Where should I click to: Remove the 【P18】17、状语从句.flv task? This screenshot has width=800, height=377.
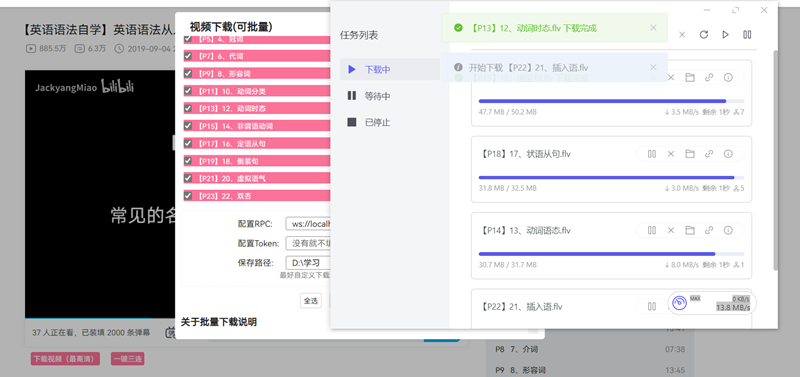pos(671,154)
